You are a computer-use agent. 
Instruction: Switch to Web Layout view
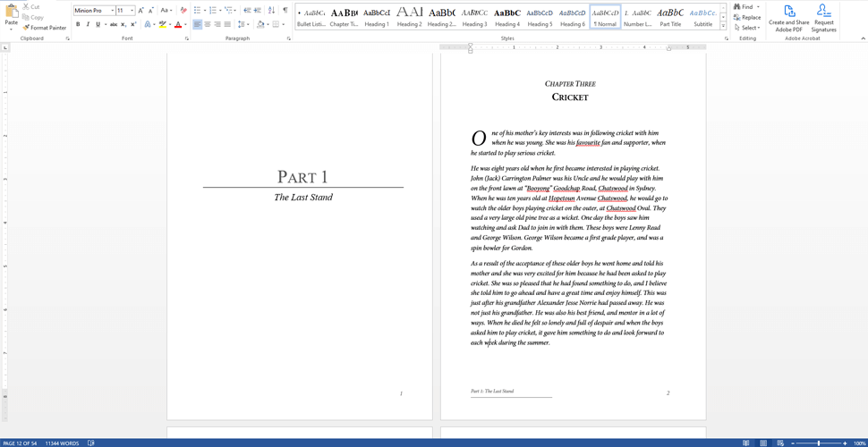(x=780, y=443)
